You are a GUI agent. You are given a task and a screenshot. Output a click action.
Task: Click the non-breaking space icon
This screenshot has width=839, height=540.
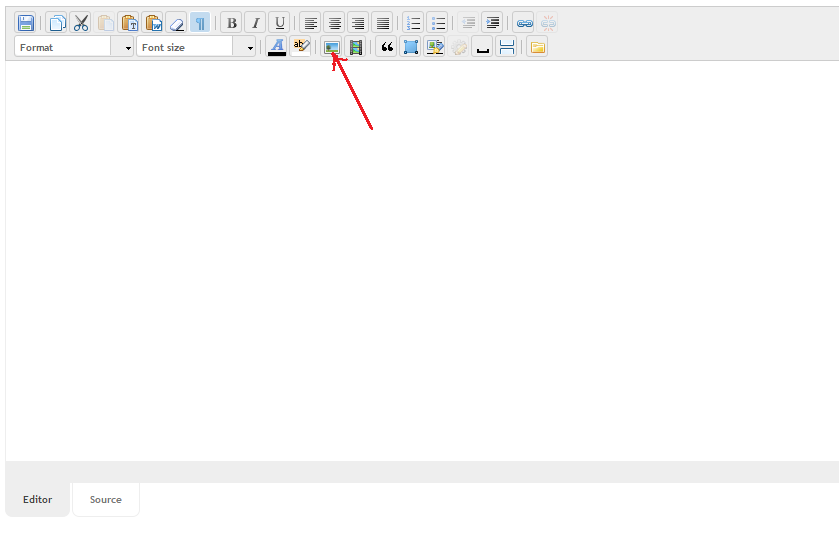[483, 47]
